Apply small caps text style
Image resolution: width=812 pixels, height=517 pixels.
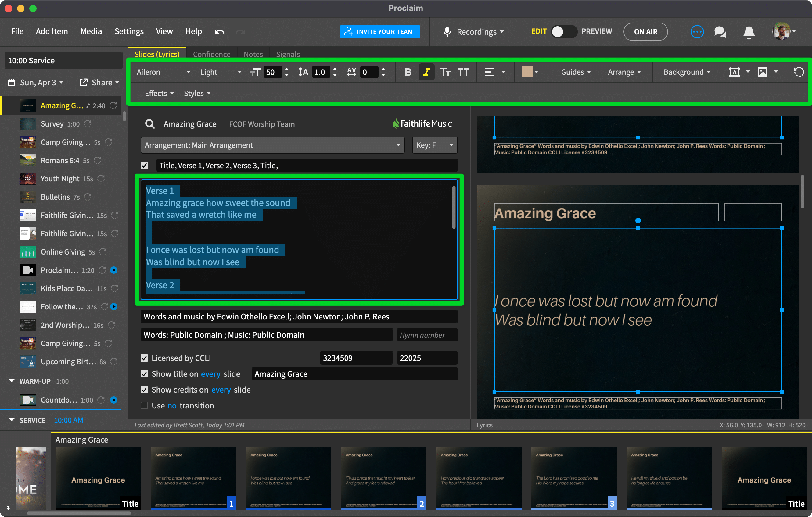point(445,72)
